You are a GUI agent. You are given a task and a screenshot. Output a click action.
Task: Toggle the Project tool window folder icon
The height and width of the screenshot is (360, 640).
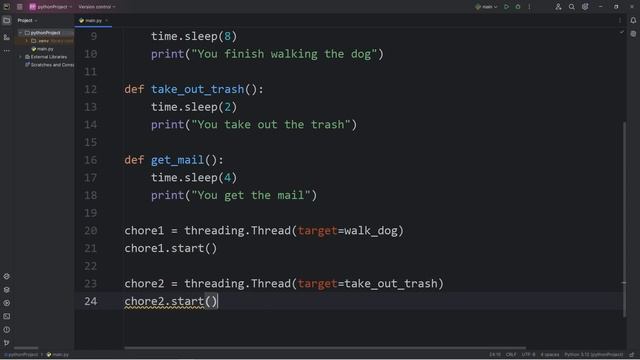tap(7, 20)
